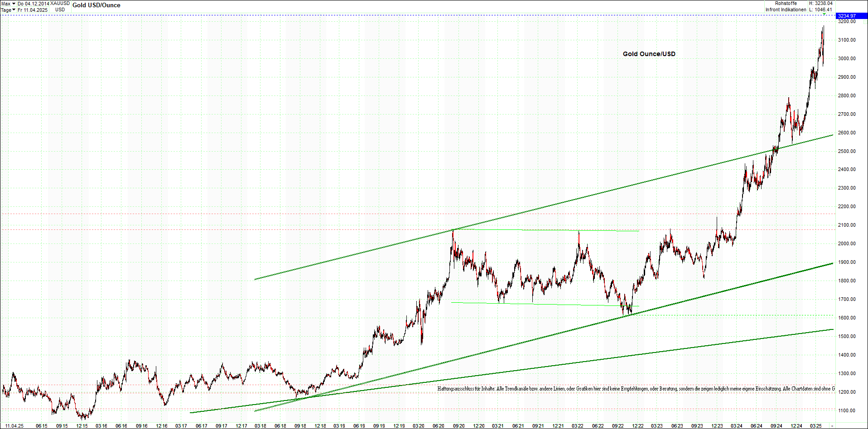Click the Haftungsausschluss disclaimer text
This screenshot has width=868, height=429.
point(636,389)
